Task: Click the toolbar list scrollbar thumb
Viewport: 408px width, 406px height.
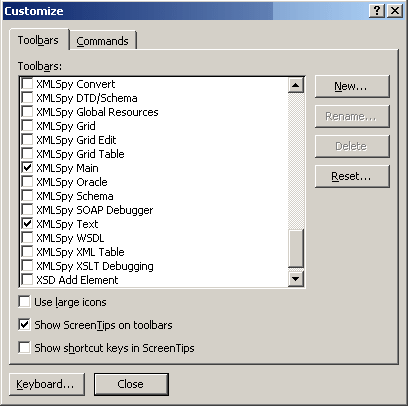Action: pyautogui.click(x=296, y=248)
